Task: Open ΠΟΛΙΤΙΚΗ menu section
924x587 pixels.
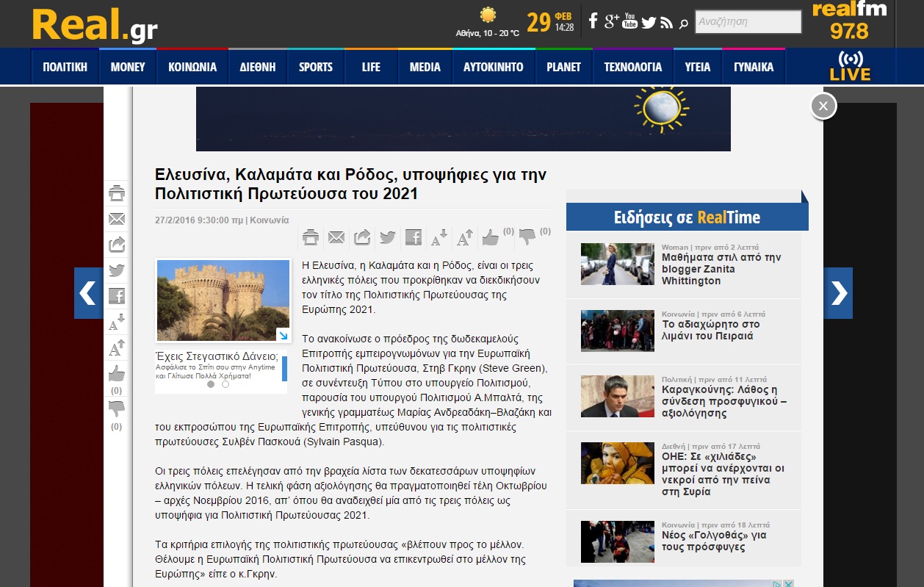Action: coord(65,67)
